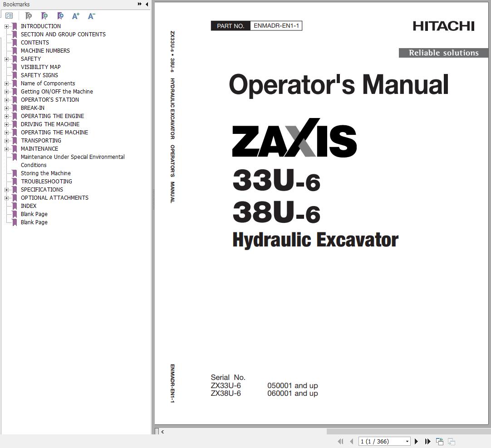The height and width of the screenshot is (448, 491).
Task: Select Storing the Machine bookmark
Action: pos(46,173)
